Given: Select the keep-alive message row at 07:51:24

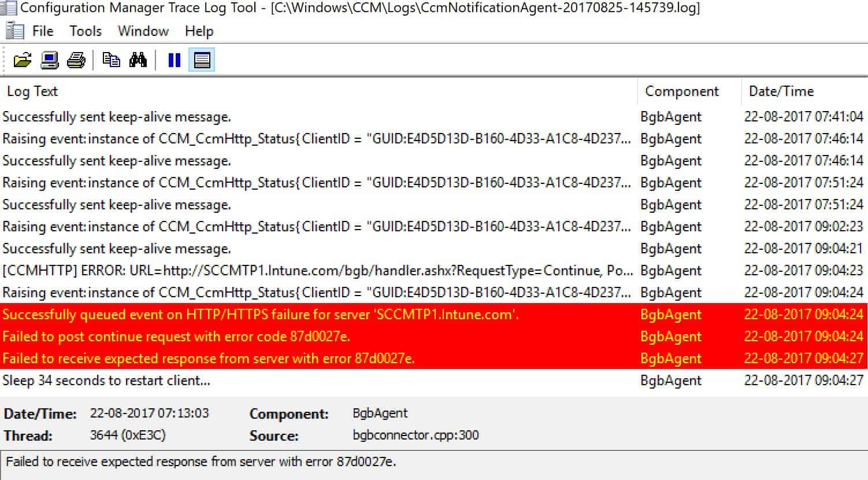Looking at the screenshot, I should tap(434, 205).
